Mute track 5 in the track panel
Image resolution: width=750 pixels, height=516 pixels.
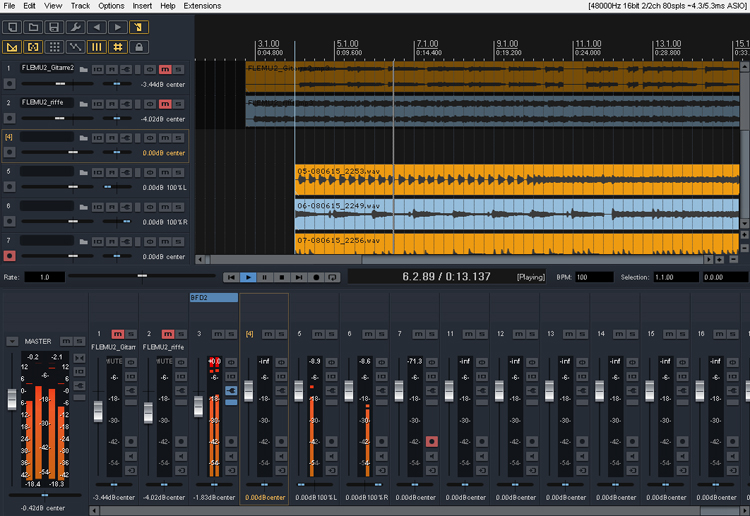[x=165, y=173]
